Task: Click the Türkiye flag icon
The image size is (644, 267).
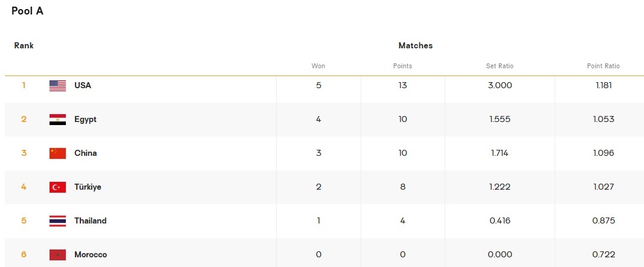Action: point(57,187)
